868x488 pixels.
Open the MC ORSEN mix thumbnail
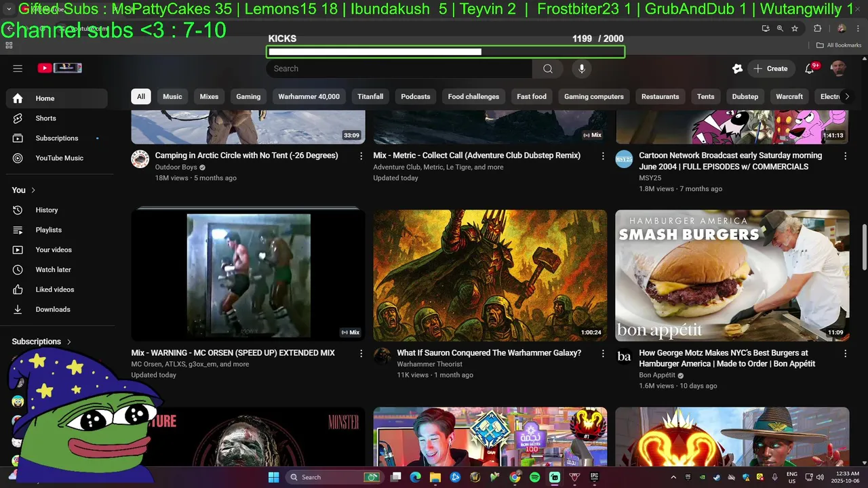pyautogui.click(x=248, y=275)
